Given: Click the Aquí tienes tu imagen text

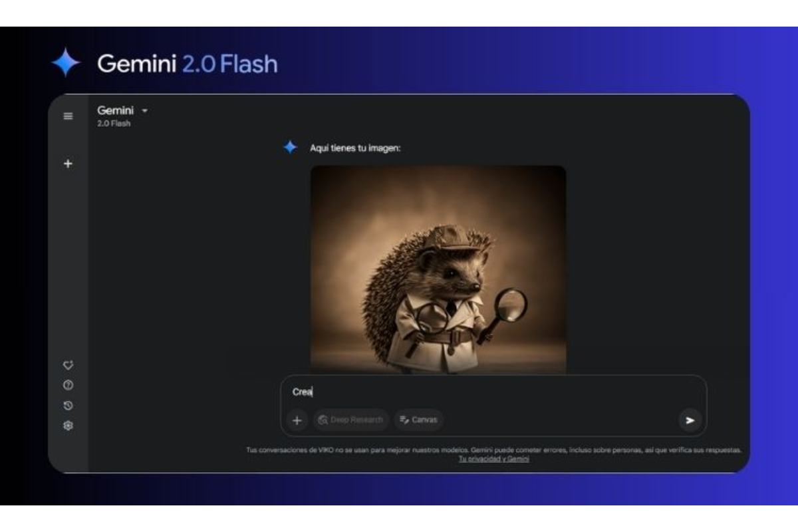Looking at the screenshot, I should (355, 148).
